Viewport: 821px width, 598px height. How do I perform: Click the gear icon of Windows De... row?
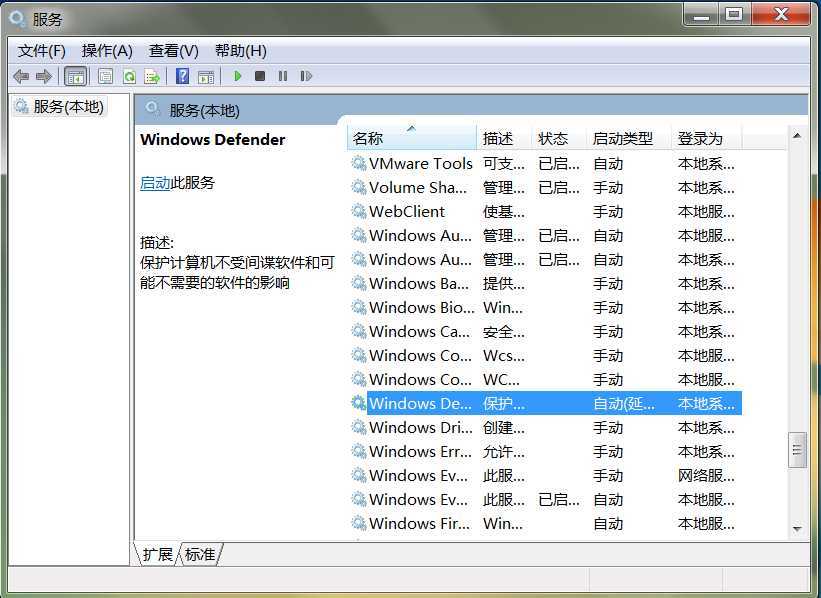[359, 403]
